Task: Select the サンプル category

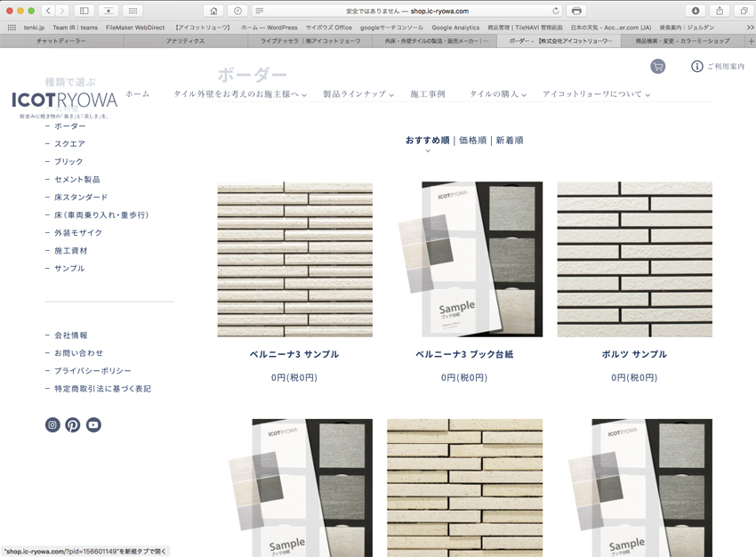Action: coord(69,269)
